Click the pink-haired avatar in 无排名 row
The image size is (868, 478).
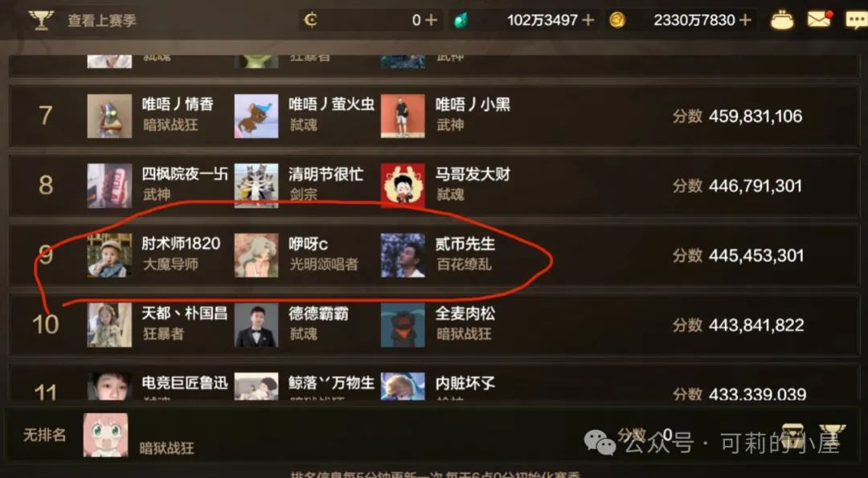(106, 435)
